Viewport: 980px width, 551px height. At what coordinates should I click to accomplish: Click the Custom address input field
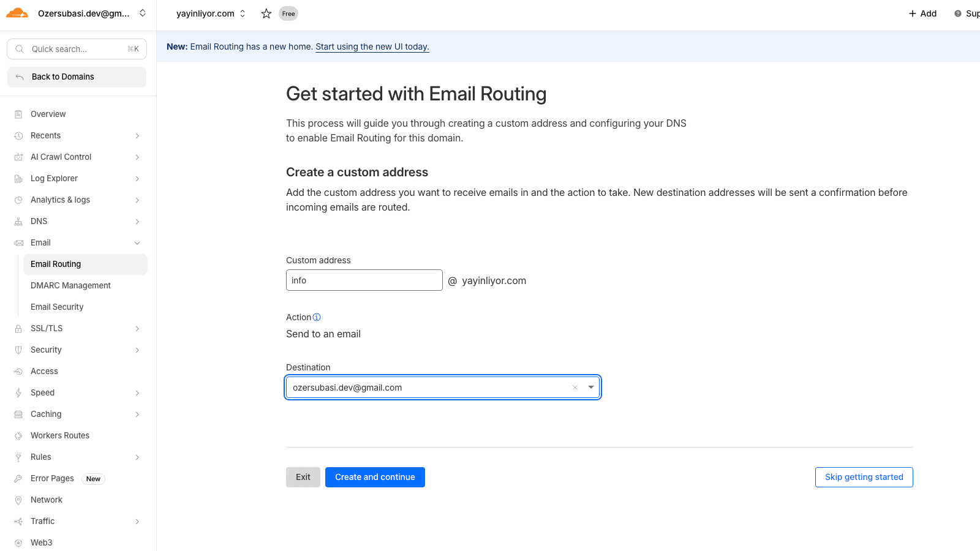pos(364,280)
